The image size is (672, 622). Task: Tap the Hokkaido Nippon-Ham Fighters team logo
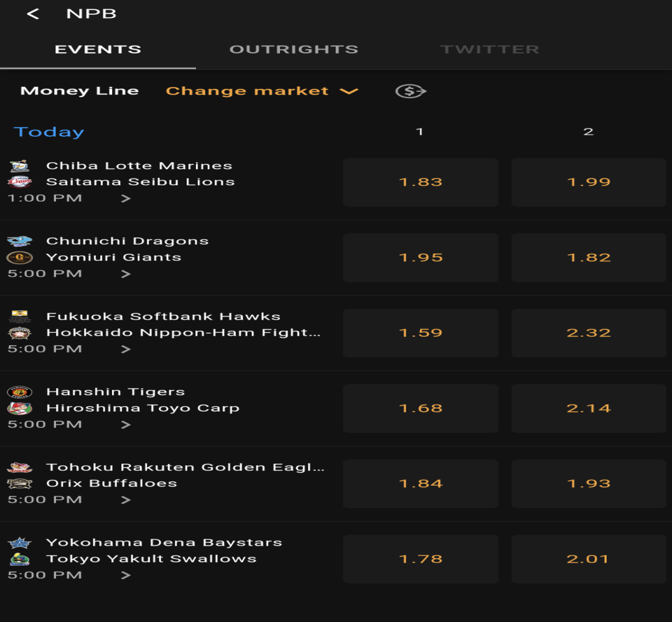(x=20, y=333)
